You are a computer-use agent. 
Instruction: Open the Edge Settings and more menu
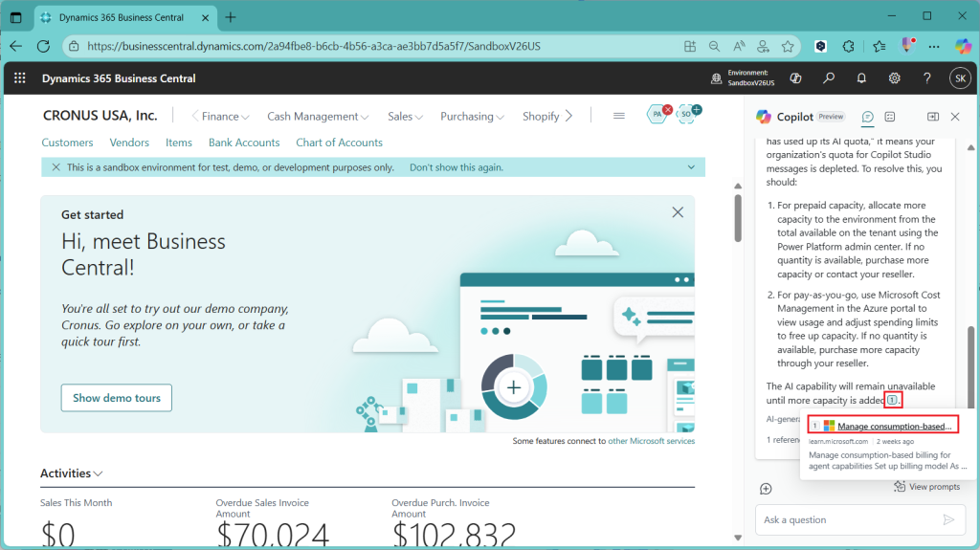934,46
